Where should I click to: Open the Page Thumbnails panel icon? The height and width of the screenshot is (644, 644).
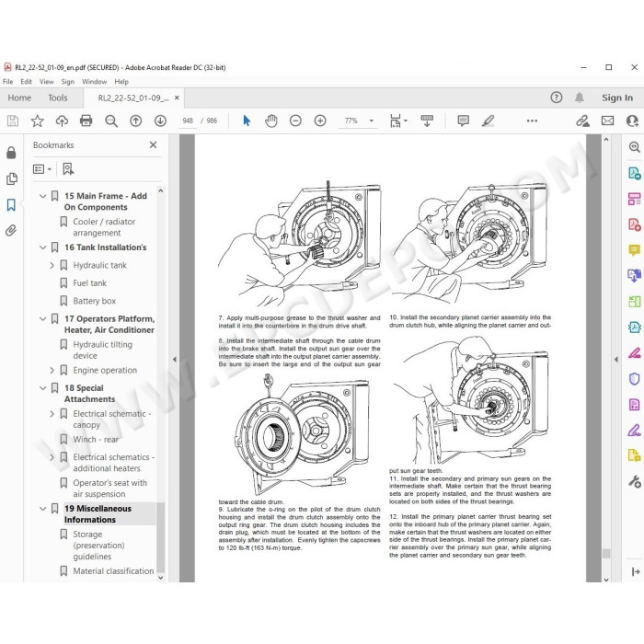pyautogui.click(x=11, y=178)
